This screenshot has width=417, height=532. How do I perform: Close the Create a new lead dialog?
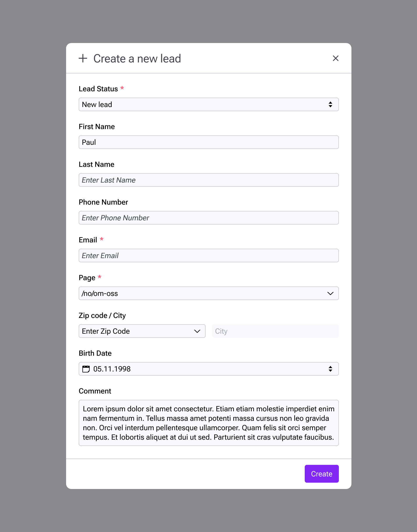(335, 58)
